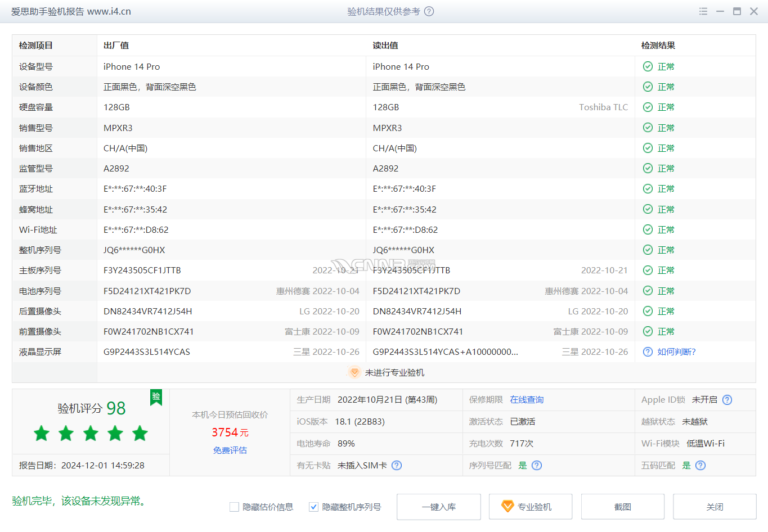Screen dimensions: 768x532
Task: Click the green check icon for 电池序列号
Action: (x=648, y=291)
